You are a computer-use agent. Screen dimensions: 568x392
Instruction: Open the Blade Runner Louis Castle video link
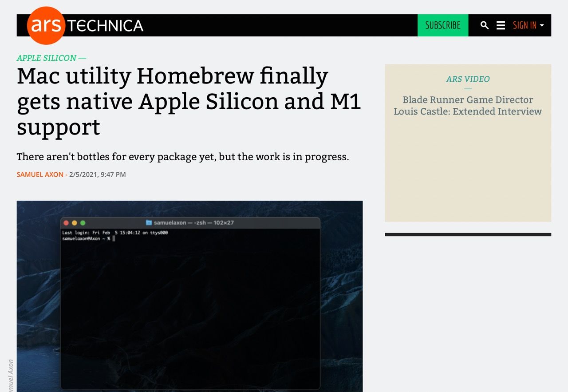pos(468,106)
